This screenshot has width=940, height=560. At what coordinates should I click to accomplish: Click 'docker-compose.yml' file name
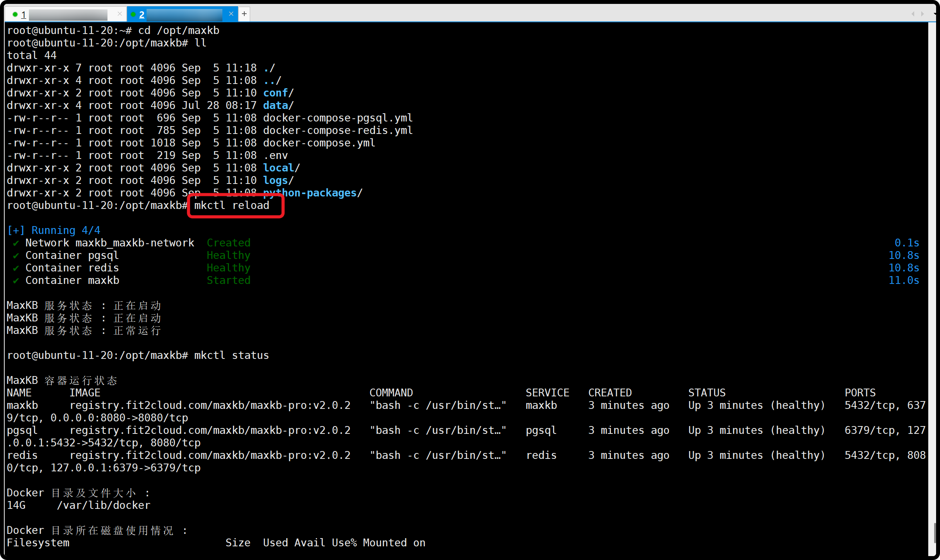319,143
